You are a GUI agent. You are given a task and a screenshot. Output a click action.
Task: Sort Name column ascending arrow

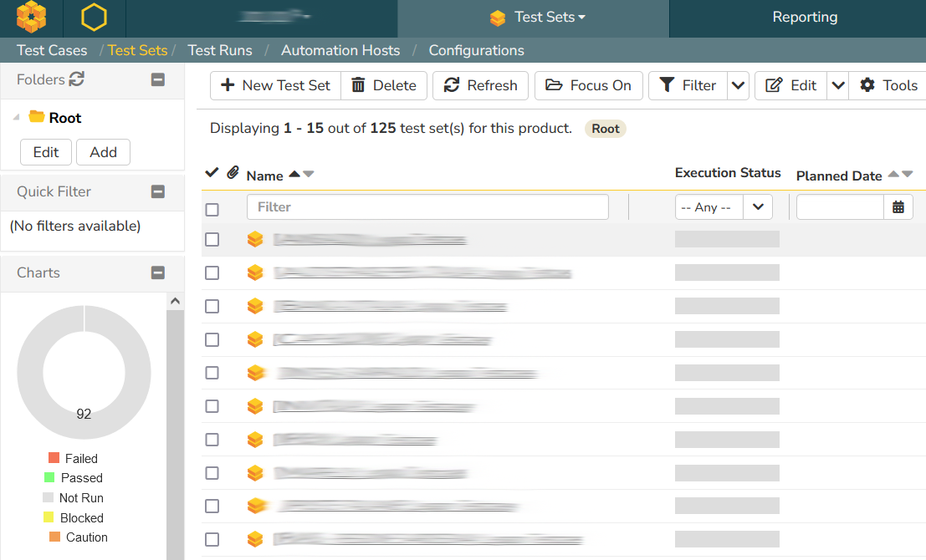click(294, 175)
